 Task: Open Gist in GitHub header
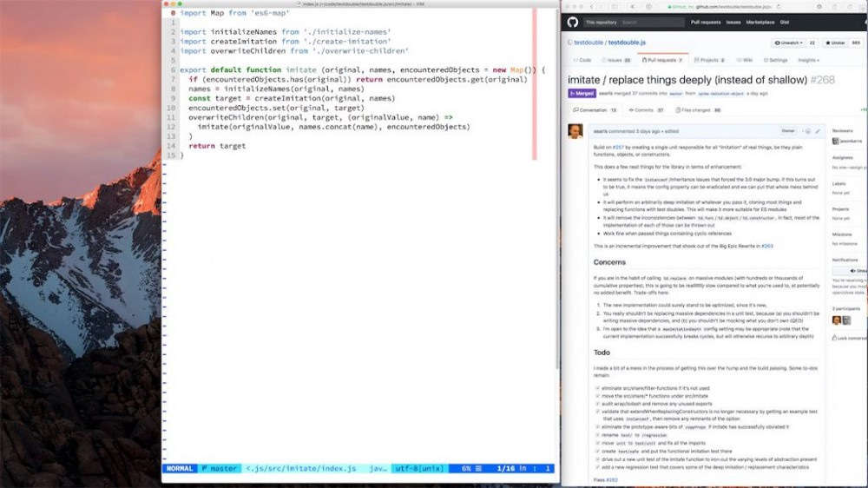785,23
